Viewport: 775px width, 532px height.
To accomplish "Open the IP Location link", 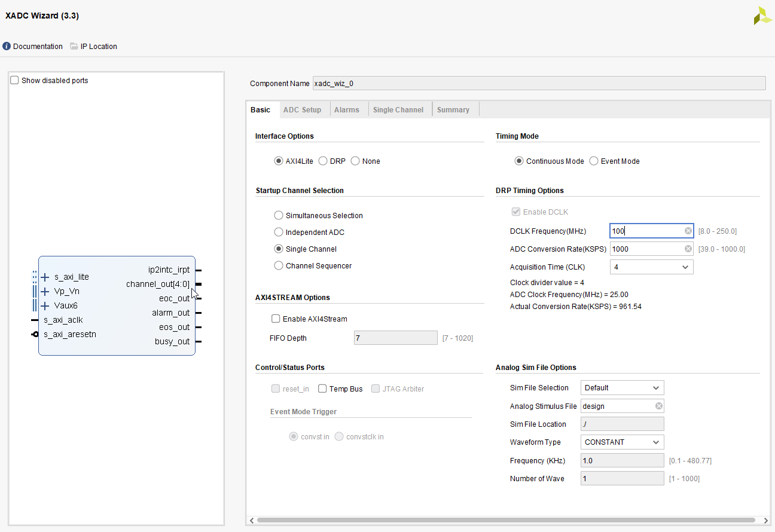I will pos(99,46).
